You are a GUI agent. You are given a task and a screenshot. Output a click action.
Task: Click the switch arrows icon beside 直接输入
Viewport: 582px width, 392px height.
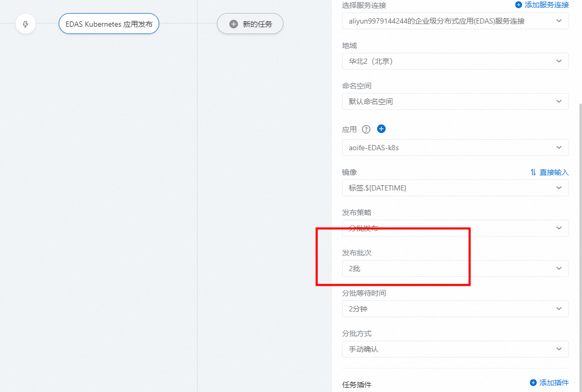[x=533, y=172]
